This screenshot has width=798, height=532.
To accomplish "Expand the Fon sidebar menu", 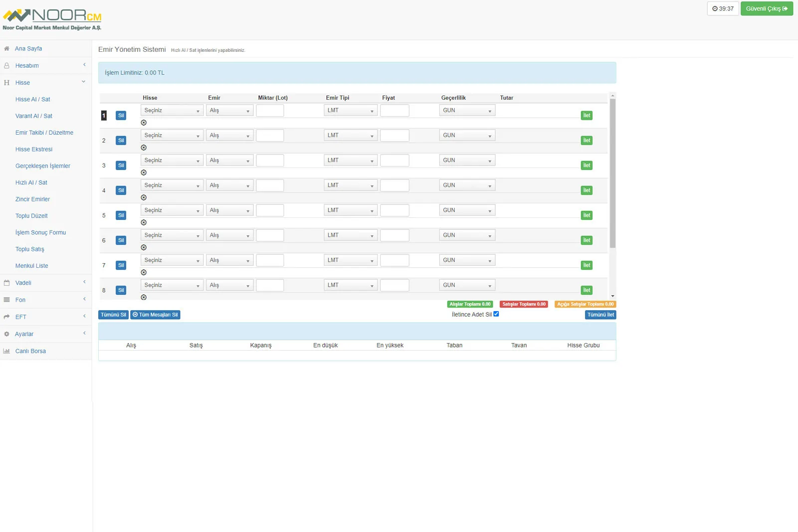I will 45,300.
